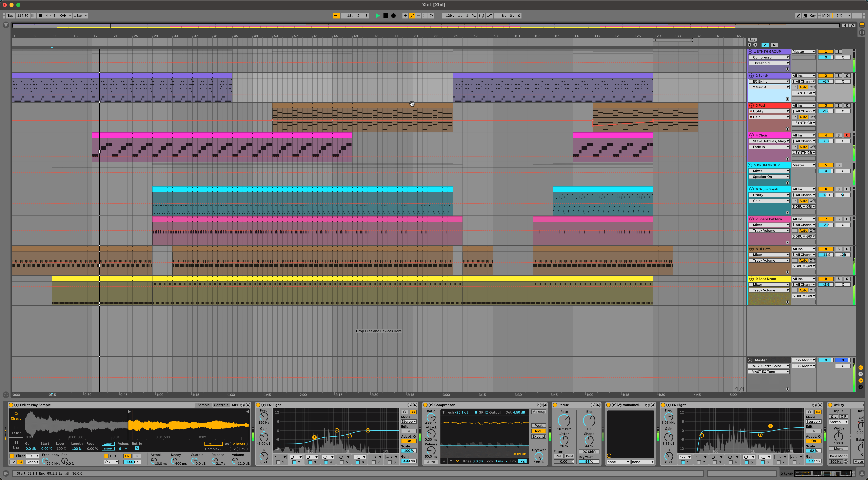This screenshot has height=480, width=868.
Task: Toggle Automation Arm button
Action: tap(412, 15)
